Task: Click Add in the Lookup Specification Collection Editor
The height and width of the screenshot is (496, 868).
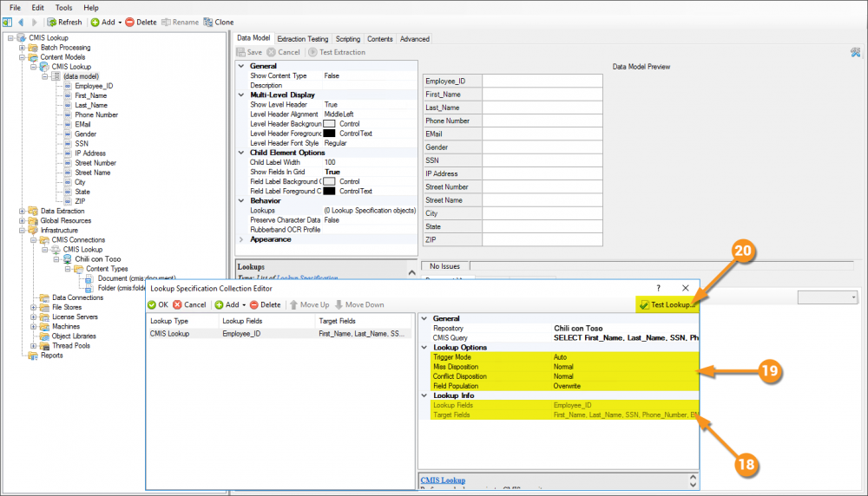Action: 227,304
